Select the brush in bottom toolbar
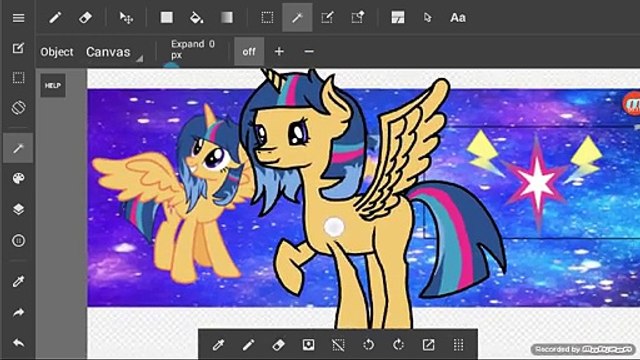 coord(248,345)
